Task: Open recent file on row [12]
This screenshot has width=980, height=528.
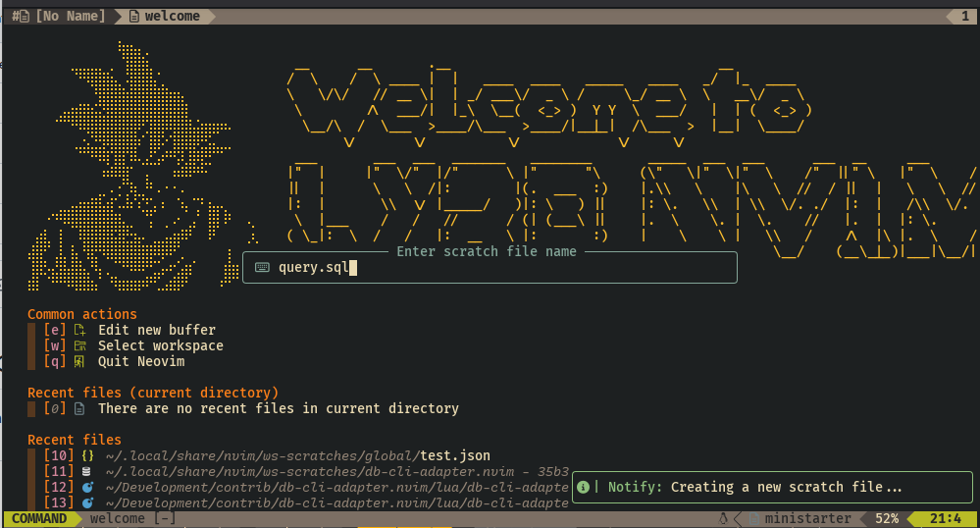Action: coord(336,487)
